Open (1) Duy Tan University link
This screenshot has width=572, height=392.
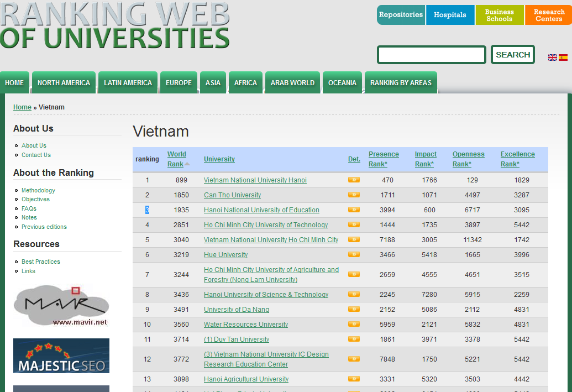click(237, 339)
